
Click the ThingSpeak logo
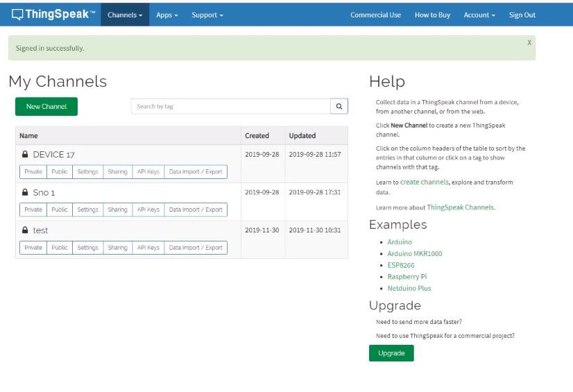tap(53, 15)
